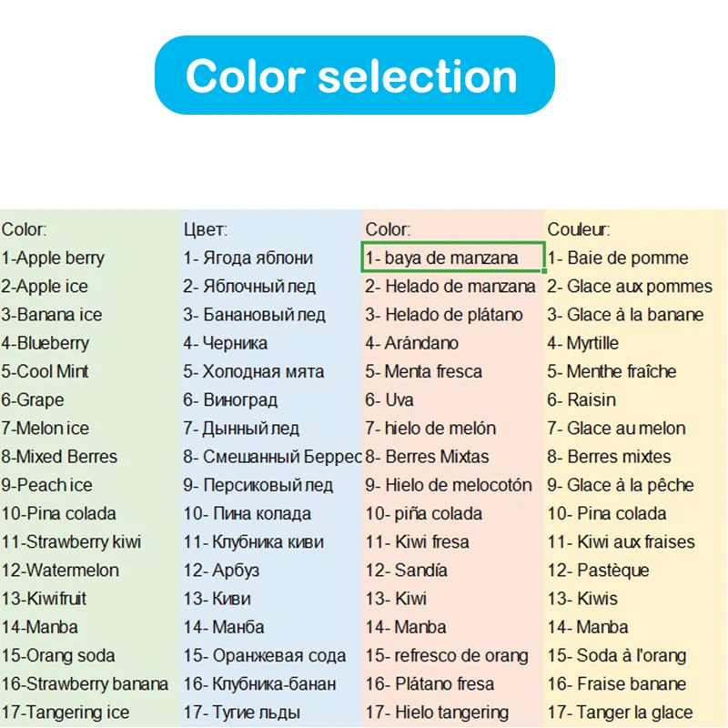Select '16-Strawberry banana' in the English list
The height and width of the screenshot is (728, 728).
85,683
